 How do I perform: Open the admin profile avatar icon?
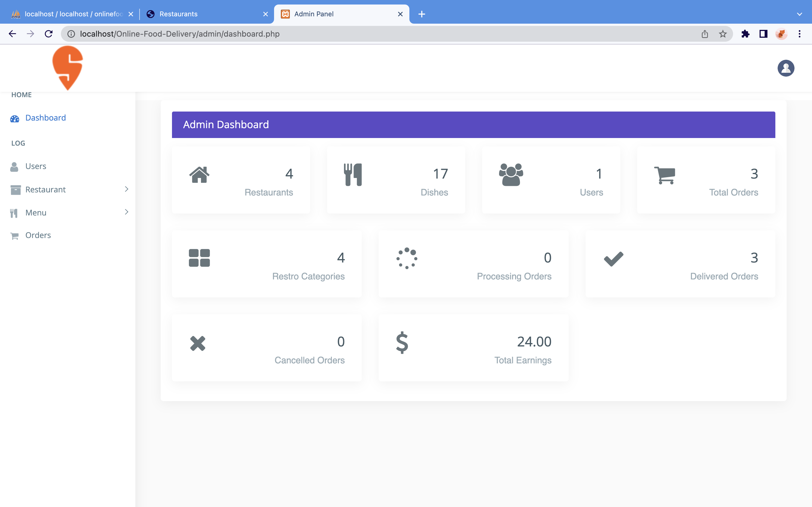(785, 68)
